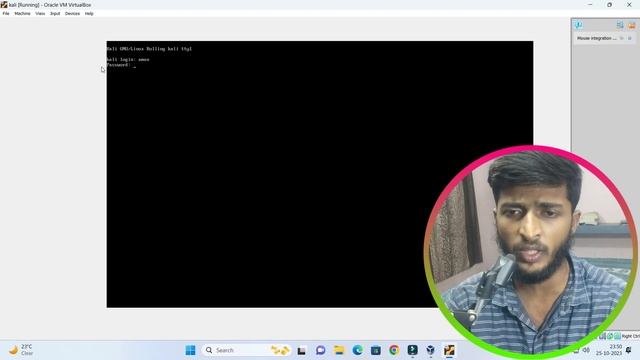
Task: Open the notification bell in system tray
Action: (629, 350)
